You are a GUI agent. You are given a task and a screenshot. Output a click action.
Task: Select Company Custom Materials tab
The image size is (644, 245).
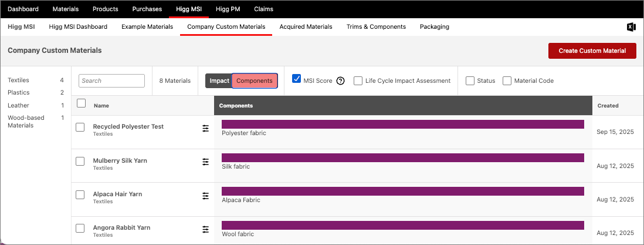226,27
